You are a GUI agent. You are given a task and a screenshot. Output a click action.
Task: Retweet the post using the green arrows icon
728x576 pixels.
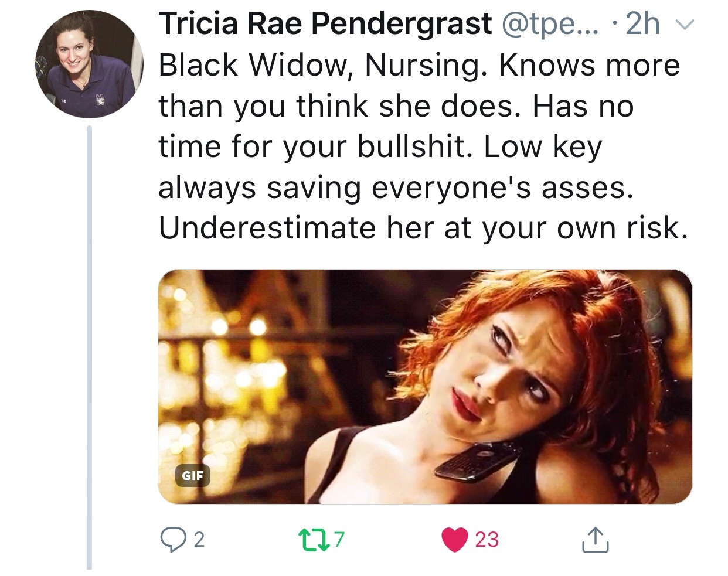pyautogui.click(x=312, y=539)
